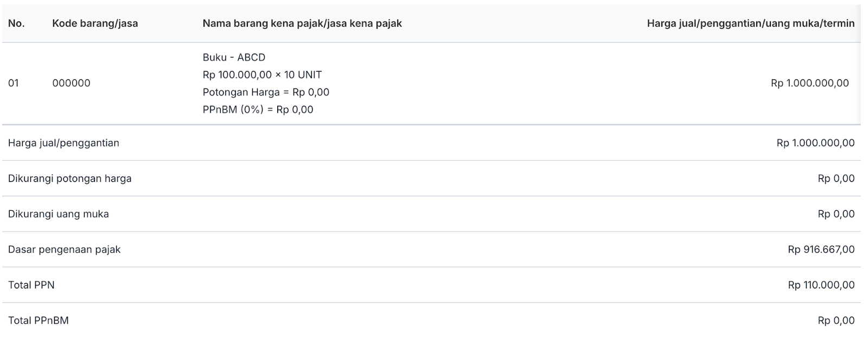The width and height of the screenshot is (868, 339).
Task: Click Harga jual/penggantian/uang muka/termin header
Action: pyautogui.click(x=750, y=23)
